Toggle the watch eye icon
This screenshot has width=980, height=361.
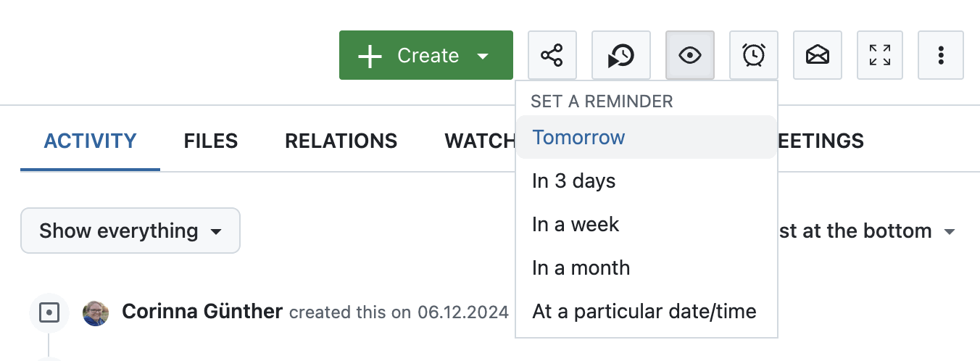[689, 55]
